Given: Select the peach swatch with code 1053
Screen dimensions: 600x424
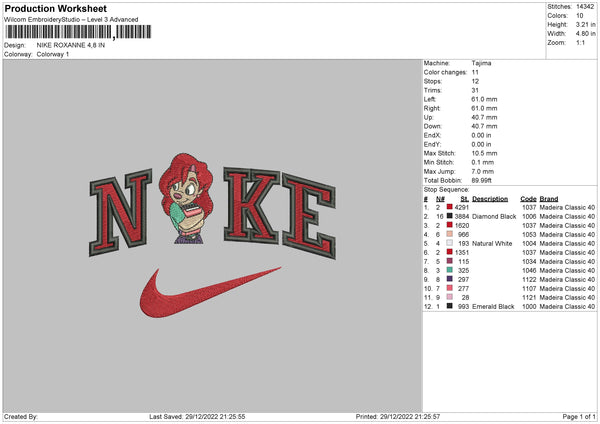Looking at the screenshot, I should pyautogui.click(x=450, y=234).
